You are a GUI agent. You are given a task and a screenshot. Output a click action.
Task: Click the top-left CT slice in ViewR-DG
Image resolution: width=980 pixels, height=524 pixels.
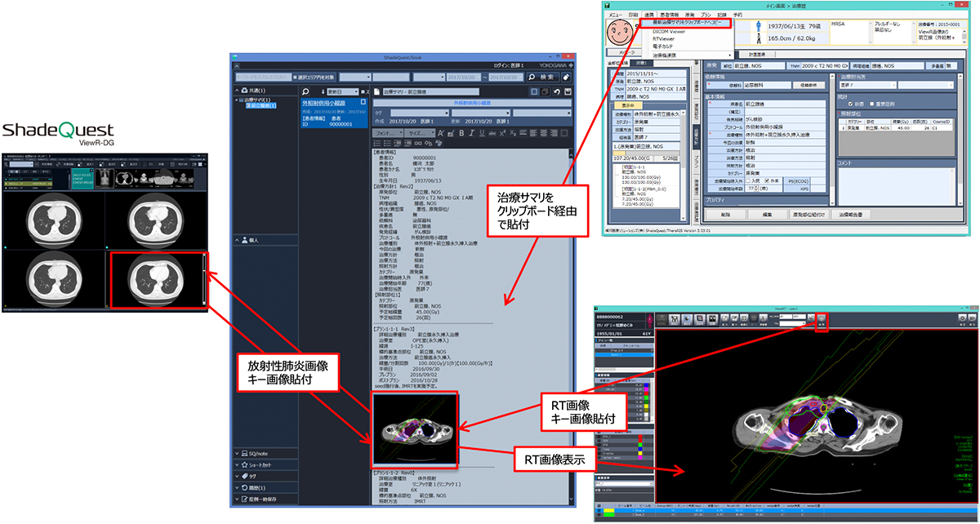[x=54, y=220]
